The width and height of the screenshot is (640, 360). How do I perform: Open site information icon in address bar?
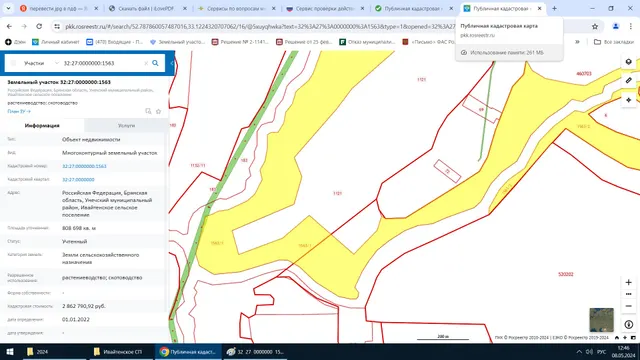pyautogui.click(x=57, y=27)
